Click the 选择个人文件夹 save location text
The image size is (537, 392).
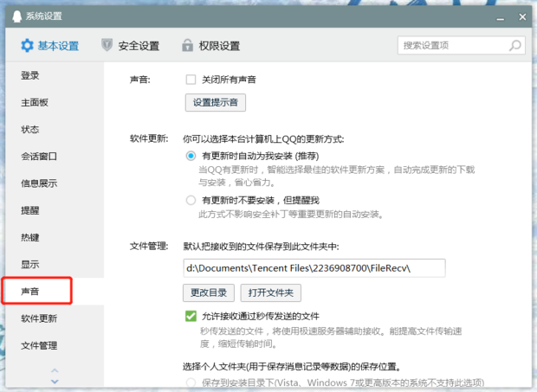292,367
